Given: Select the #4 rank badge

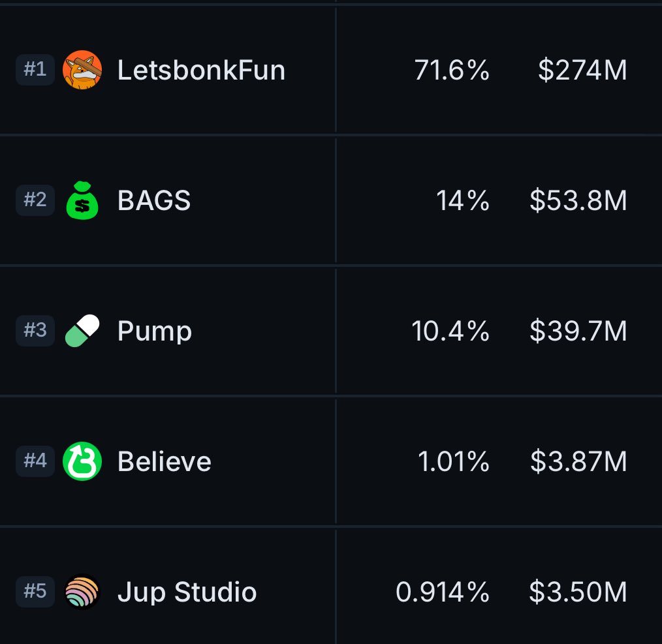Looking at the screenshot, I should click(x=35, y=461).
